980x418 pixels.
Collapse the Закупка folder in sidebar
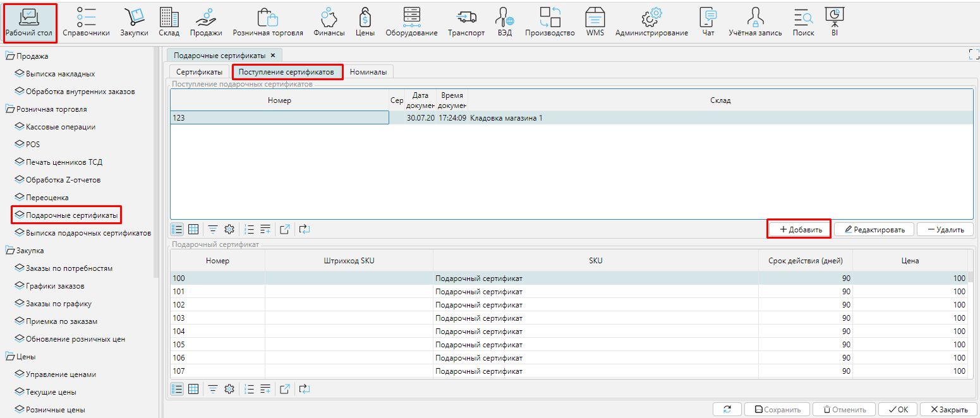[10, 251]
